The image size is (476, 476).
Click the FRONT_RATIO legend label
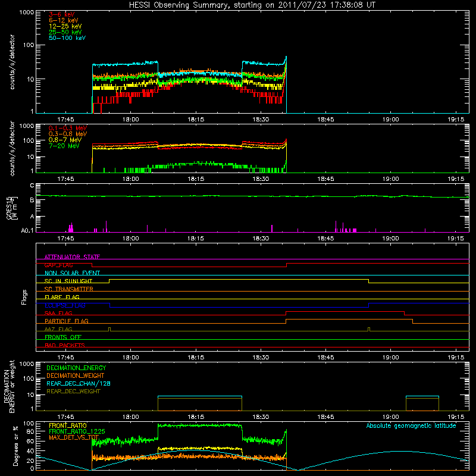(x=68, y=425)
